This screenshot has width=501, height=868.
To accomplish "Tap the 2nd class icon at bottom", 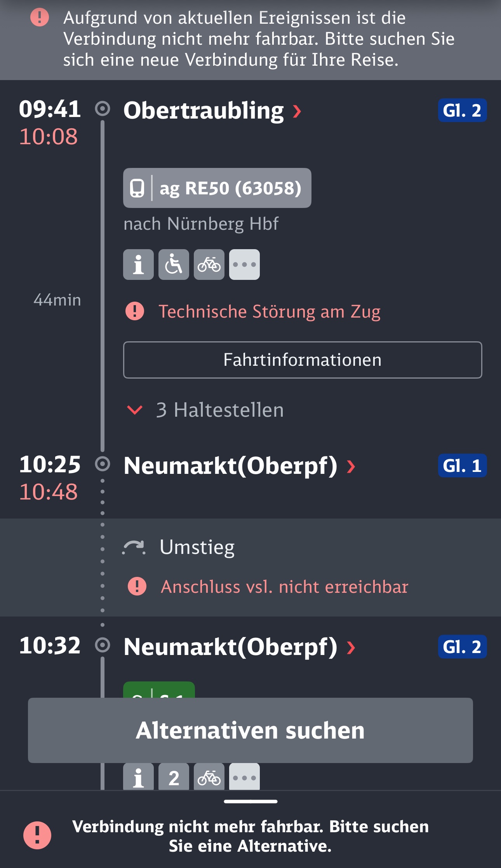I will point(174,777).
